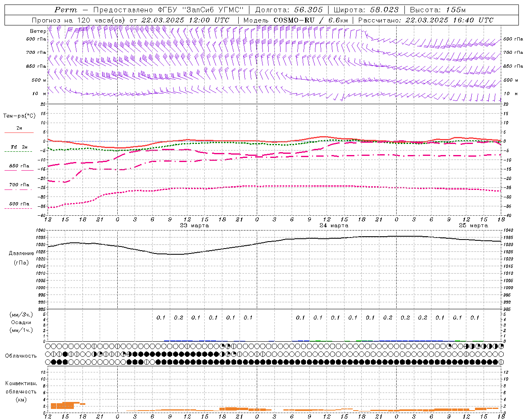Click the '500 м' wind level label at left
The width and height of the screenshot is (525, 420).
tap(39, 80)
